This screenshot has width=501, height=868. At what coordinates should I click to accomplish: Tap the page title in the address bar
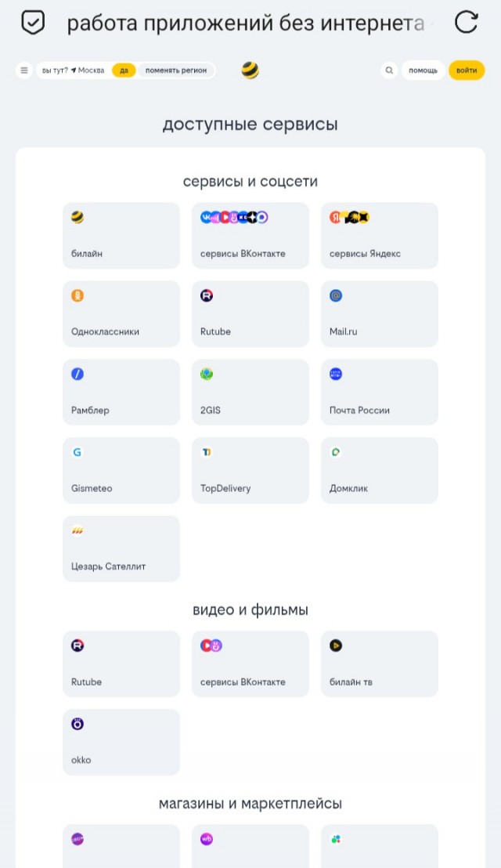pos(245,24)
